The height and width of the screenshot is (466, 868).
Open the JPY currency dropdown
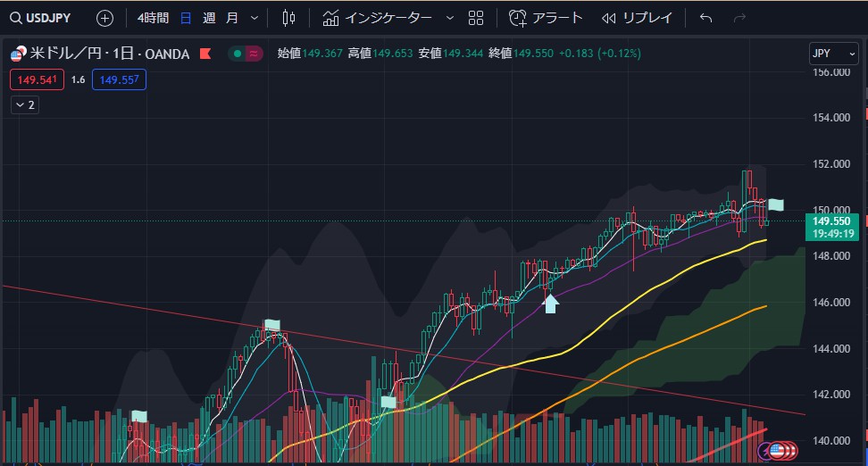click(x=834, y=54)
